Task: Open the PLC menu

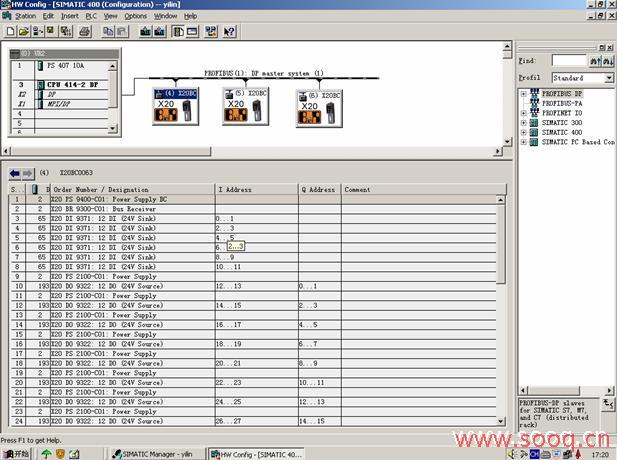Action: point(91,16)
